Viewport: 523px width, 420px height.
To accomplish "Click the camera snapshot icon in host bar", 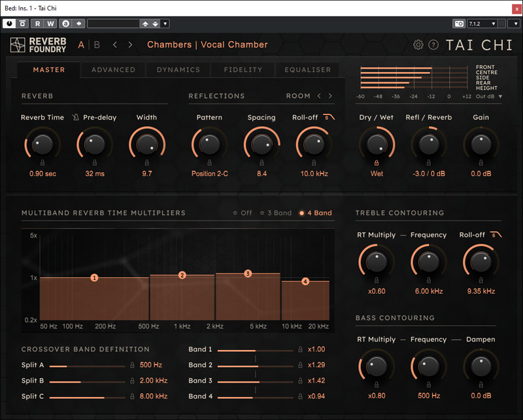I will click(x=459, y=24).
